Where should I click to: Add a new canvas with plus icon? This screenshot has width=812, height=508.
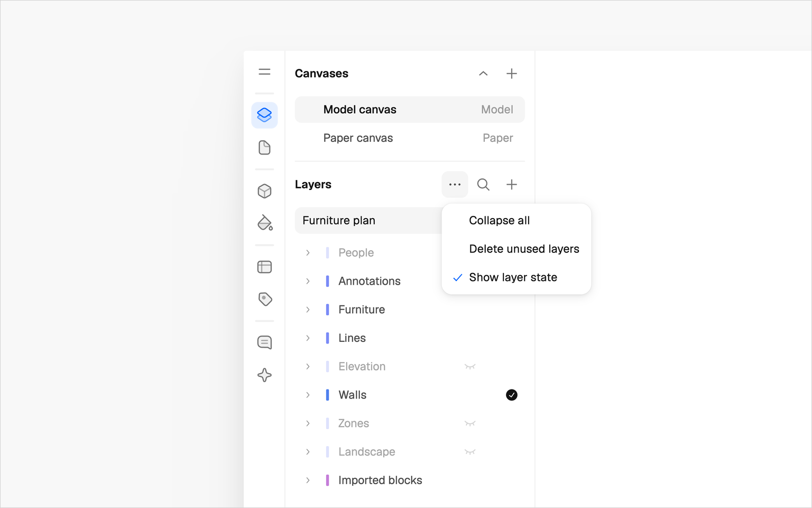pos(511,74)
